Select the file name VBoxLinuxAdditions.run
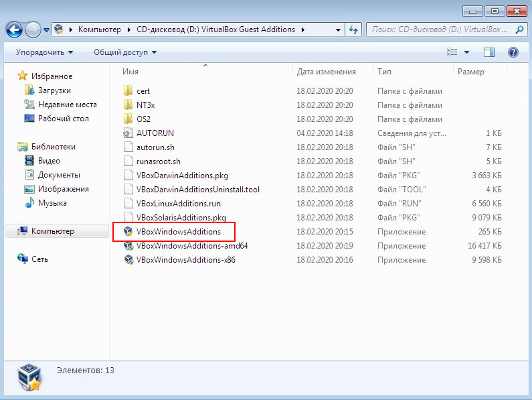This screenshot has width=532, height=400. (179, 204)
